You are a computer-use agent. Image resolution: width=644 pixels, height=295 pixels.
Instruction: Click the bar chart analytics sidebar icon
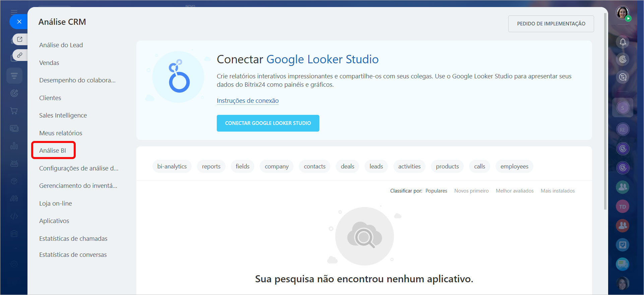(14, 146)
